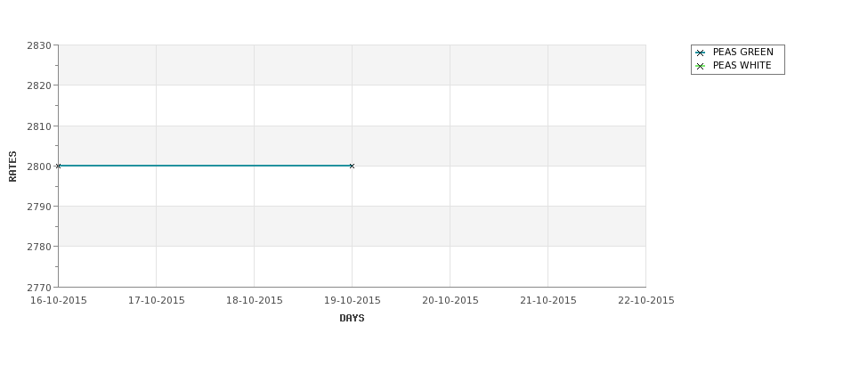Click the RATES axis title

(13, 166)
